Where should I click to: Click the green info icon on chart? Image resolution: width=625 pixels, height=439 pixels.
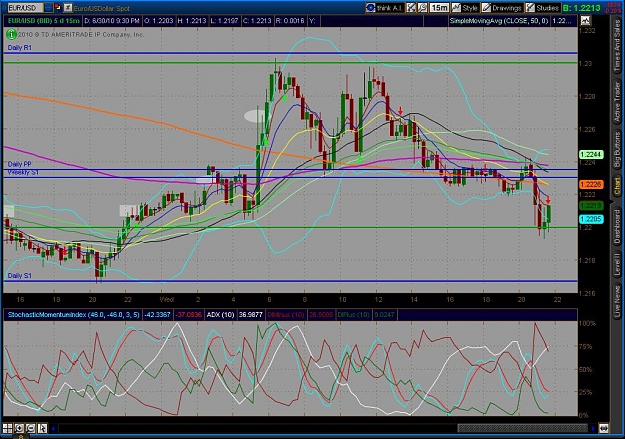[11, 35]
